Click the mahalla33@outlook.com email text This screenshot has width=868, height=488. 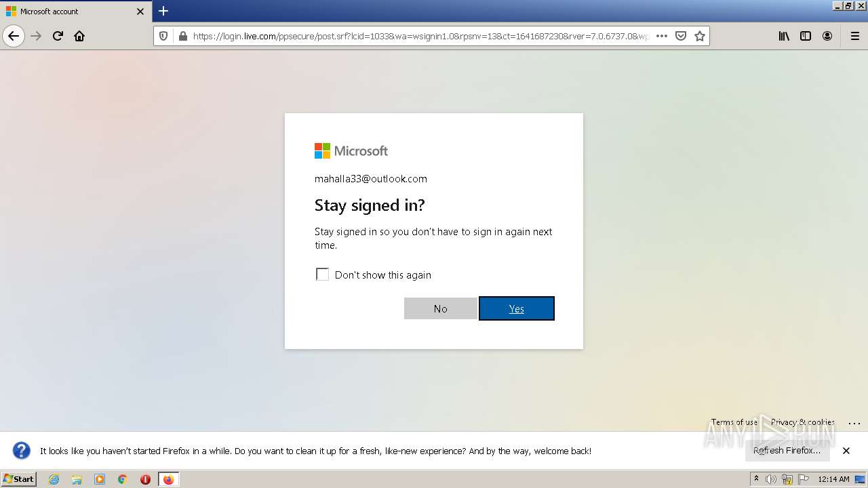(x=371, y=179)
